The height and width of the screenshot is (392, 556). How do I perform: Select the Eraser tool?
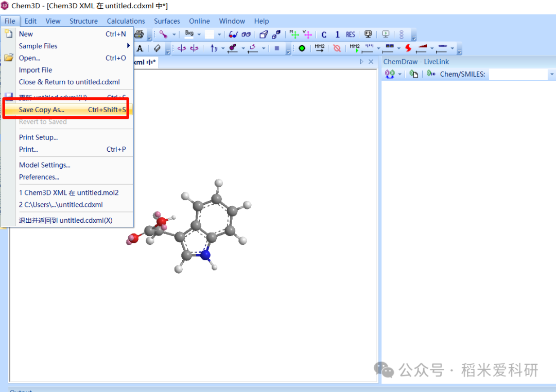[157, 49]
